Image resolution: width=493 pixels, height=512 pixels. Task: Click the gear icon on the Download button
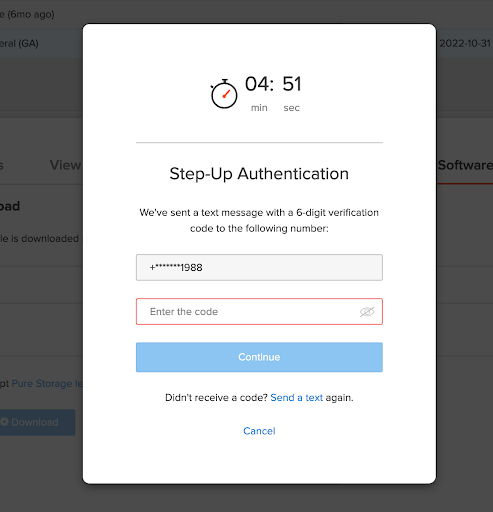click(x=4, y=422)
